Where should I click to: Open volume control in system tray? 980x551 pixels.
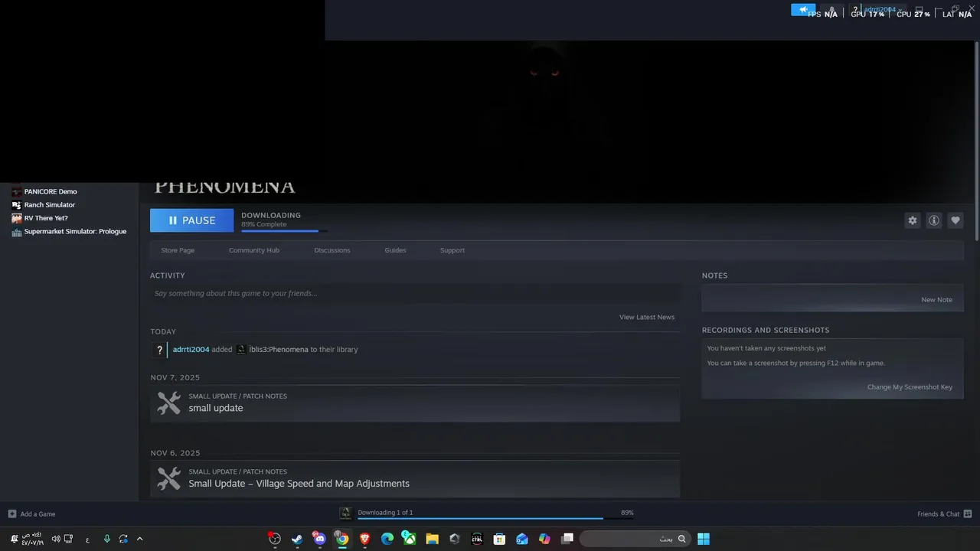pyautogui.click(x=56, y=539)
